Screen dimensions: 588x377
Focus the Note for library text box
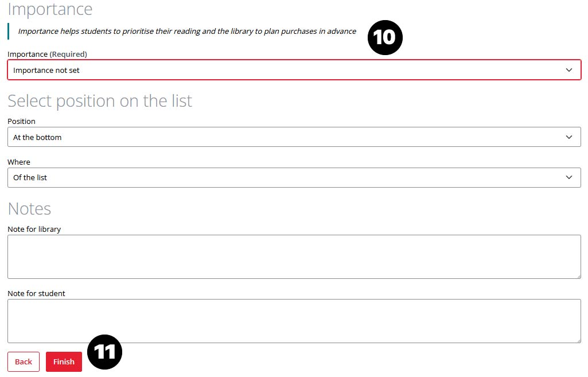coord(294,256)
